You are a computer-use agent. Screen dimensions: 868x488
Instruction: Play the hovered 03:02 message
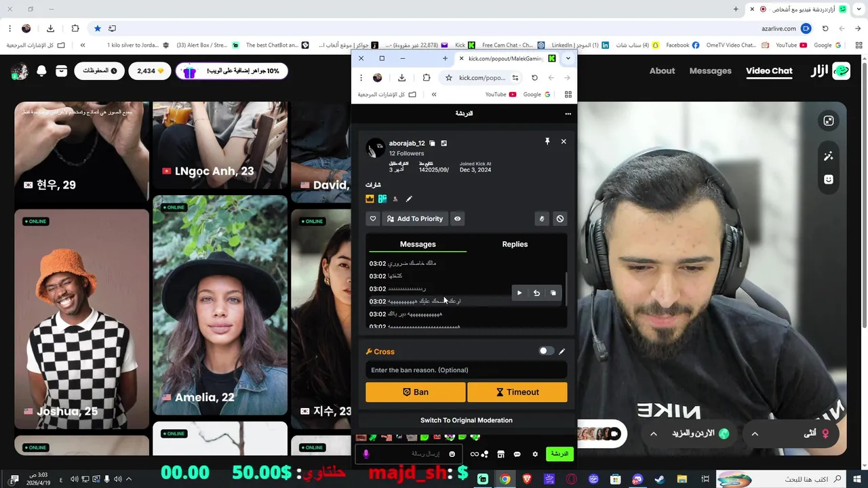[519, 293]
